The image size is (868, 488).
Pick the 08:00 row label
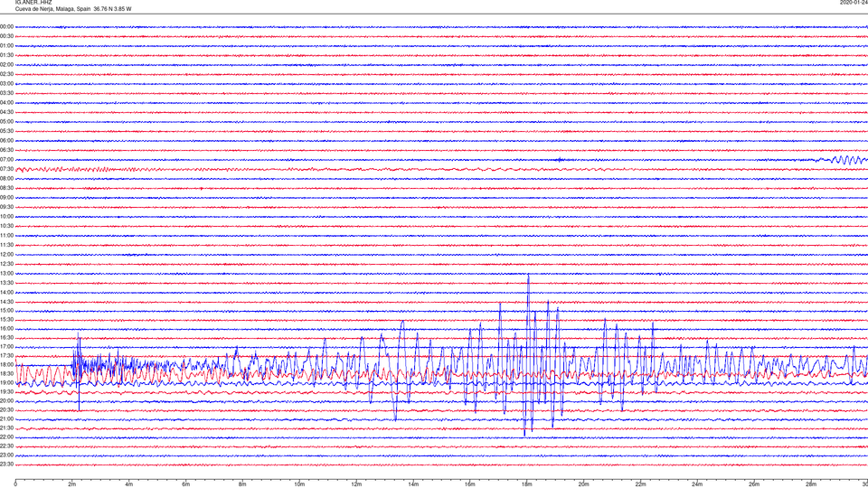(6, 179)
